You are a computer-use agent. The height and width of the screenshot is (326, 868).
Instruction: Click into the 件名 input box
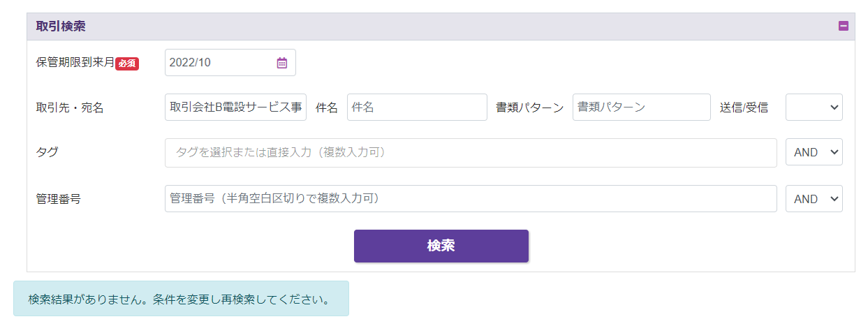point(417,108)
